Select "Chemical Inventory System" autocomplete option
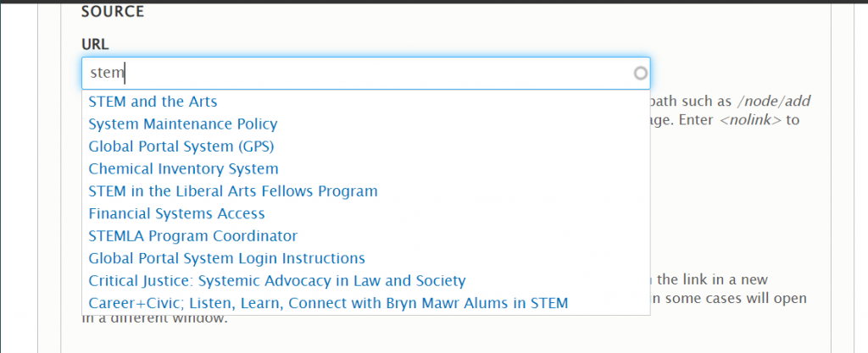Image resolution: width=868 pixels, height=353 pixels. pyautogui.click(x=183, y=168)
